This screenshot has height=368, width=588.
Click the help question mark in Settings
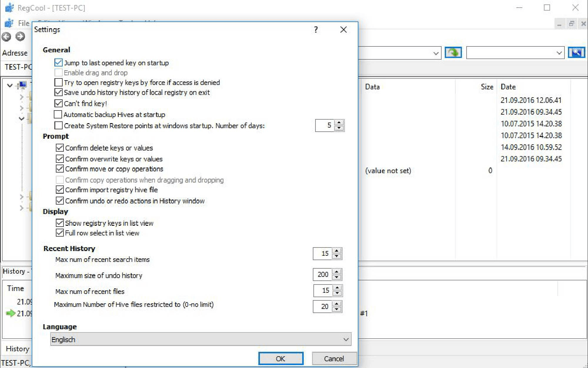pyautogui.click(x=316, y=29)
